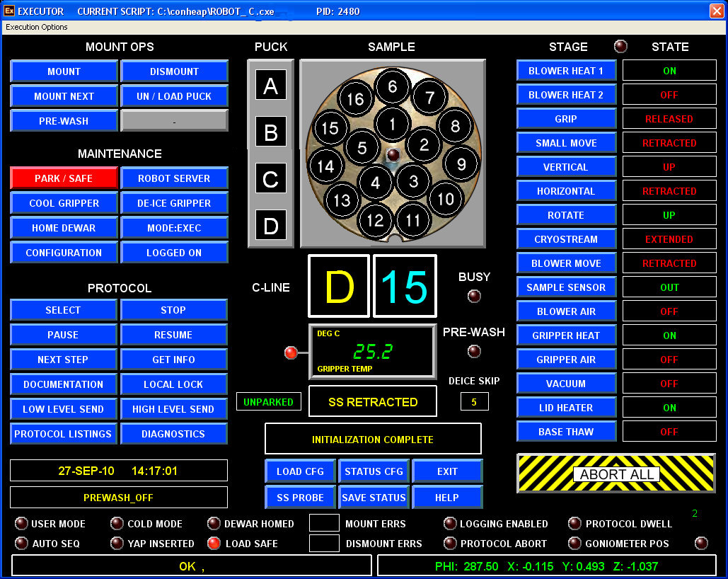728x579 pixels.
Task: Click the Save Status button
Action: 374,498
